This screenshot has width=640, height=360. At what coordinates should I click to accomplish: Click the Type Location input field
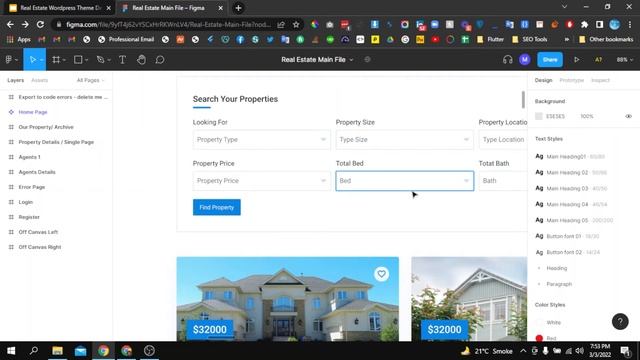(503, 140)
